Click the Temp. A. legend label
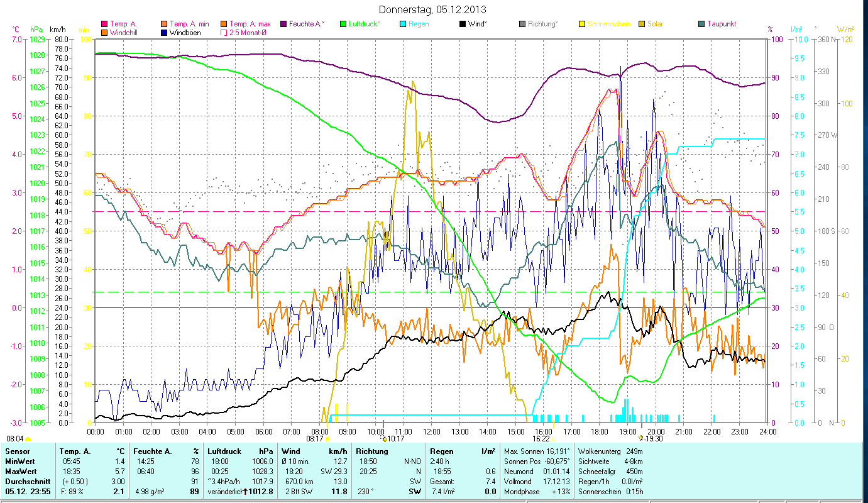Screen dimensions: 868x503 tap(123, 24)
